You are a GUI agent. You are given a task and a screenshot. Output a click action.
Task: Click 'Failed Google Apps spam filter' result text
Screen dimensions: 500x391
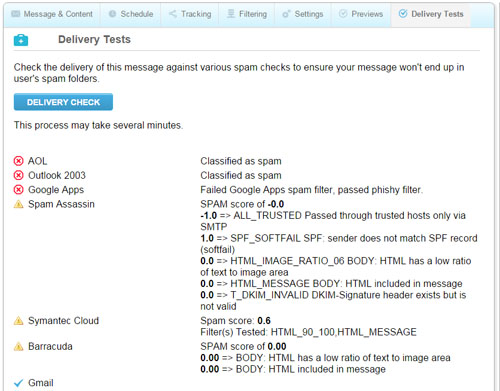[x=311, y=190]
